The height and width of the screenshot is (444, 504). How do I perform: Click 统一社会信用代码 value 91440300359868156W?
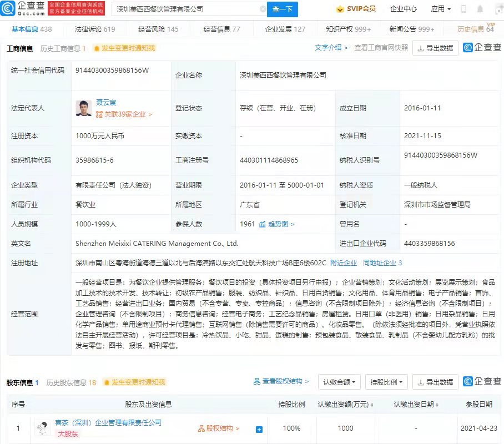[x=112, y=70]
